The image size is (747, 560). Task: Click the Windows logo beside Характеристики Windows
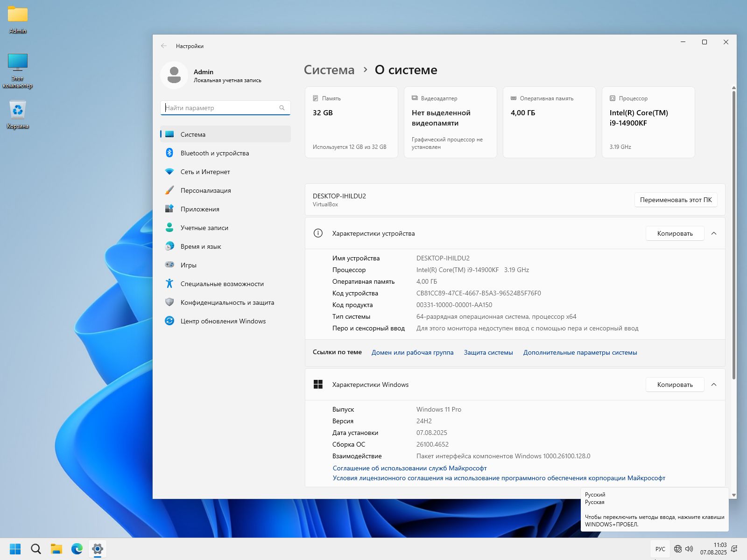[x=318, y=385]
